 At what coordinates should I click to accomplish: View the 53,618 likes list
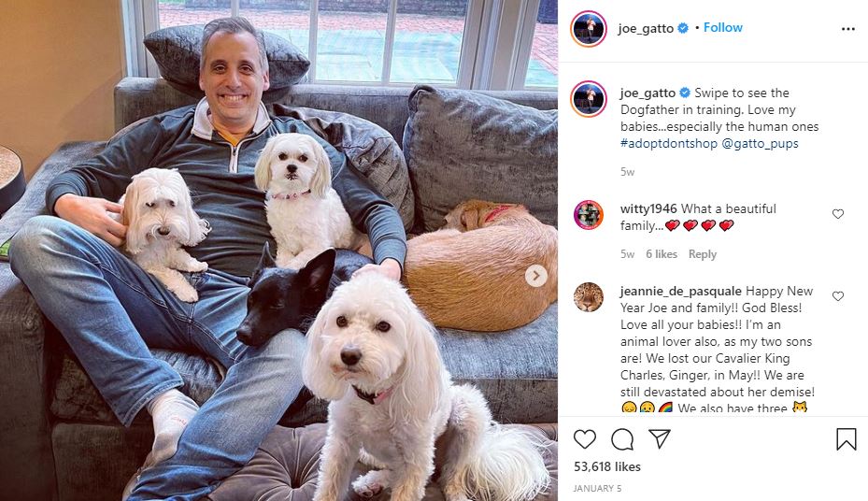(x=607, y=466)
